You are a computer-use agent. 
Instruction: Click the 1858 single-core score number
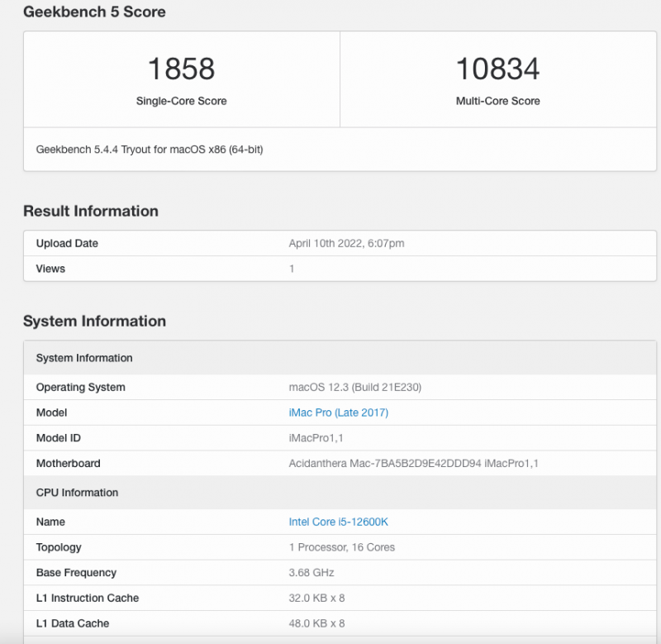tap(181, 69)
